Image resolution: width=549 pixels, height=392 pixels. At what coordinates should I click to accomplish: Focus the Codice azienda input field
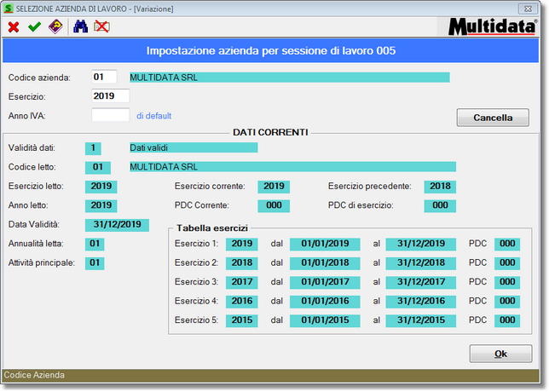coord(104,77)
